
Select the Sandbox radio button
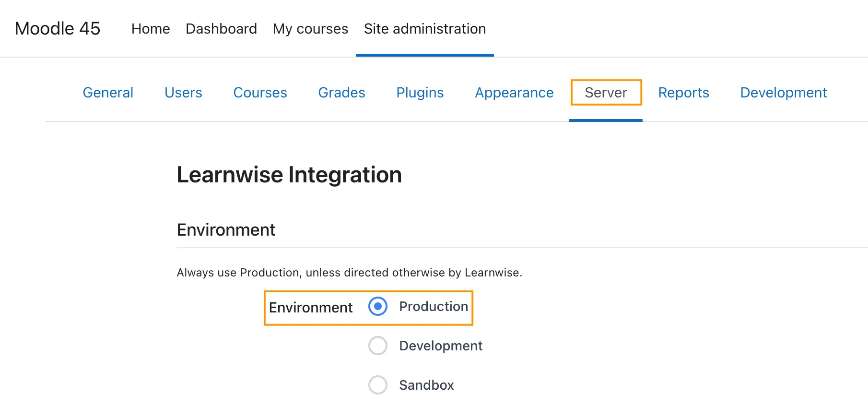coord(378,385)
